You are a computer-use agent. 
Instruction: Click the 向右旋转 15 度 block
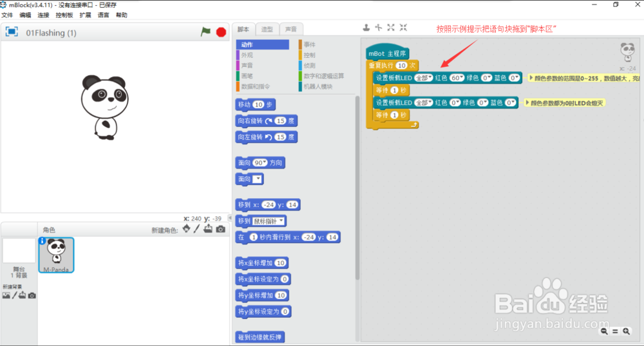266,121
